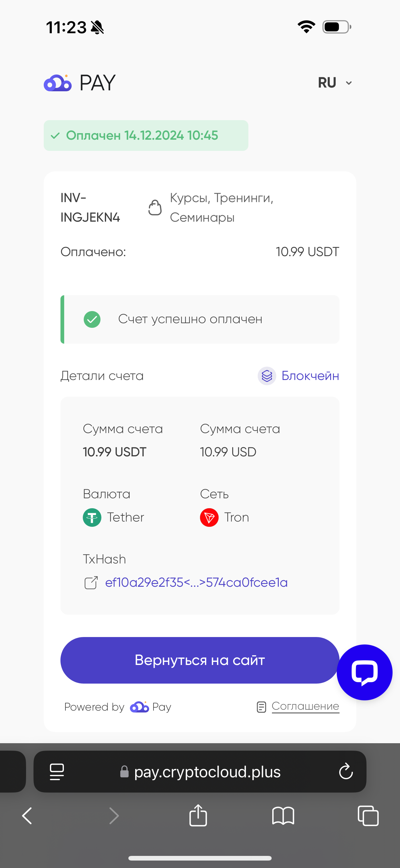Tap the Tron network icon
This screenshot has width=400, height=868.
[x=209, y=517]
